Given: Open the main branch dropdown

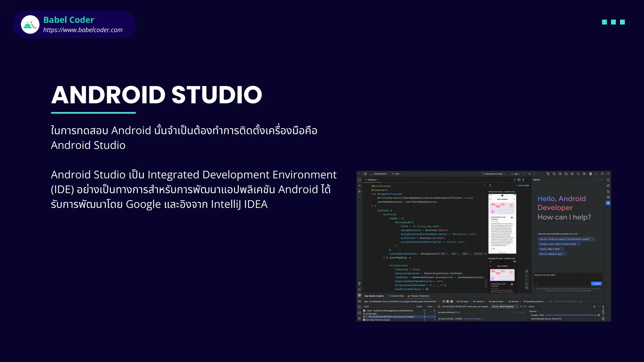Looking at the screenshot, I should (397, 174).
